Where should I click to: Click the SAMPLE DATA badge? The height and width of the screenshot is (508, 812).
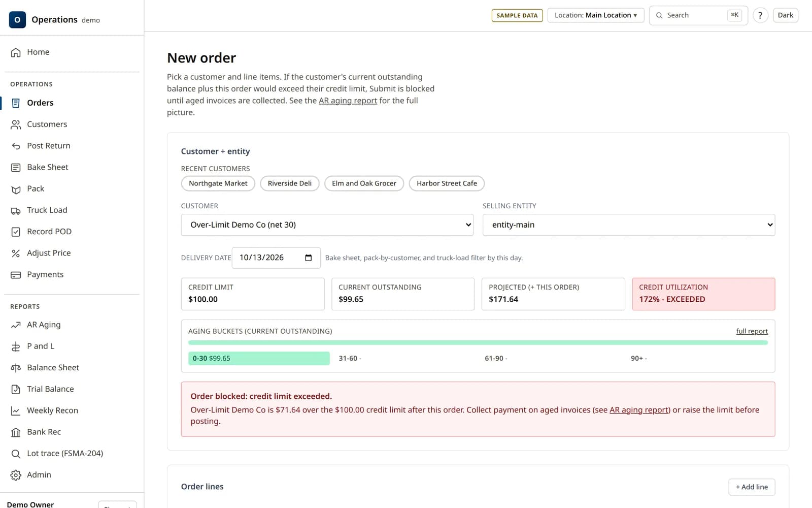coord(517,15)
